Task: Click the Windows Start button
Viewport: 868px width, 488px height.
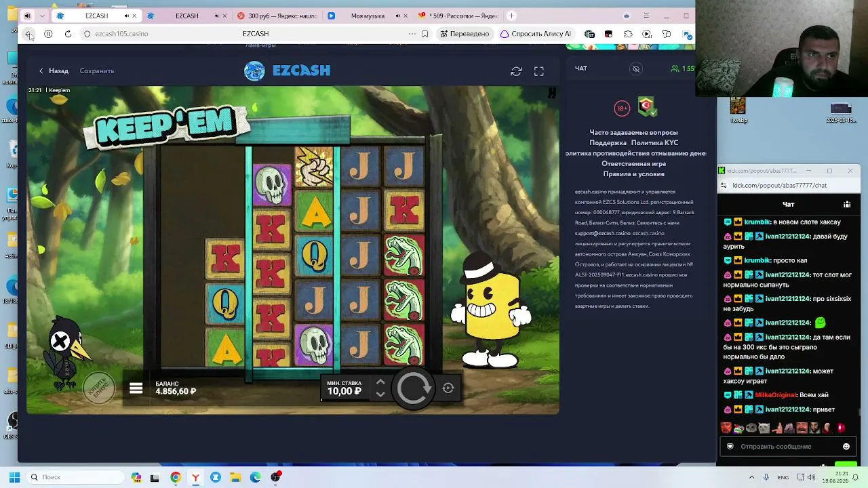Action: (14, 477)
